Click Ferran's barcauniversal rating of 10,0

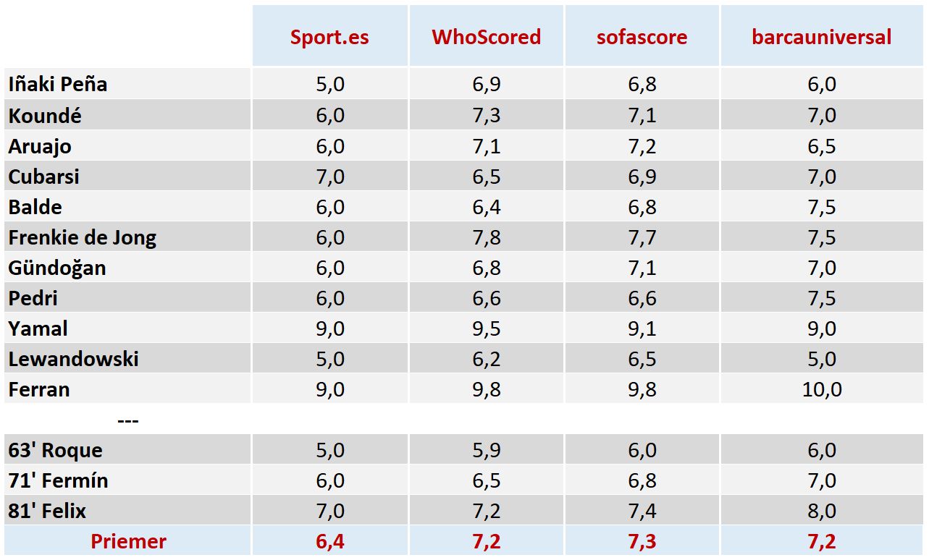pyautogui.click(x=822, y=389)
